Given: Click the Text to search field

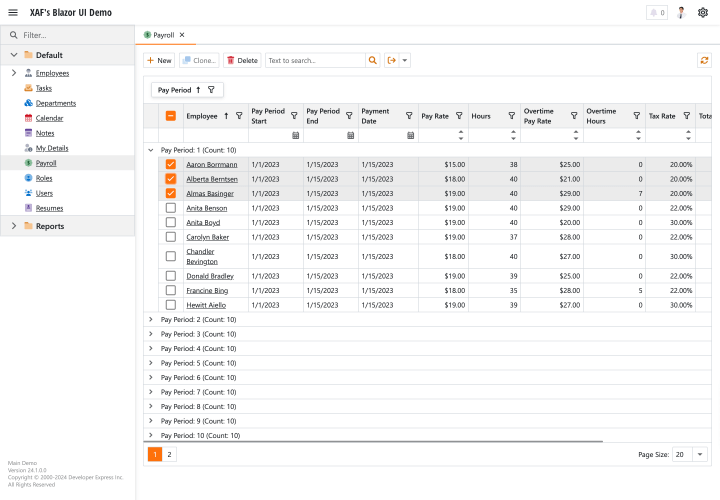Looking at the screenshot, I should [314, 60].
